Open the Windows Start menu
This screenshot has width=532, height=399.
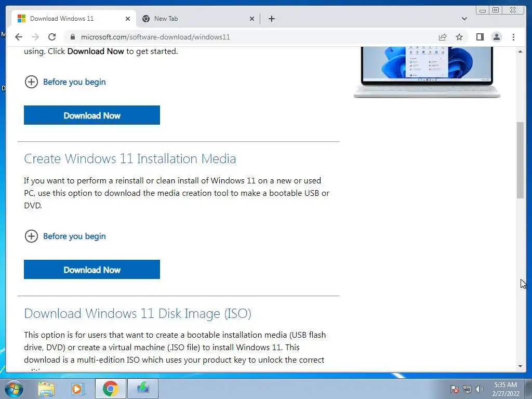[14, 389]
